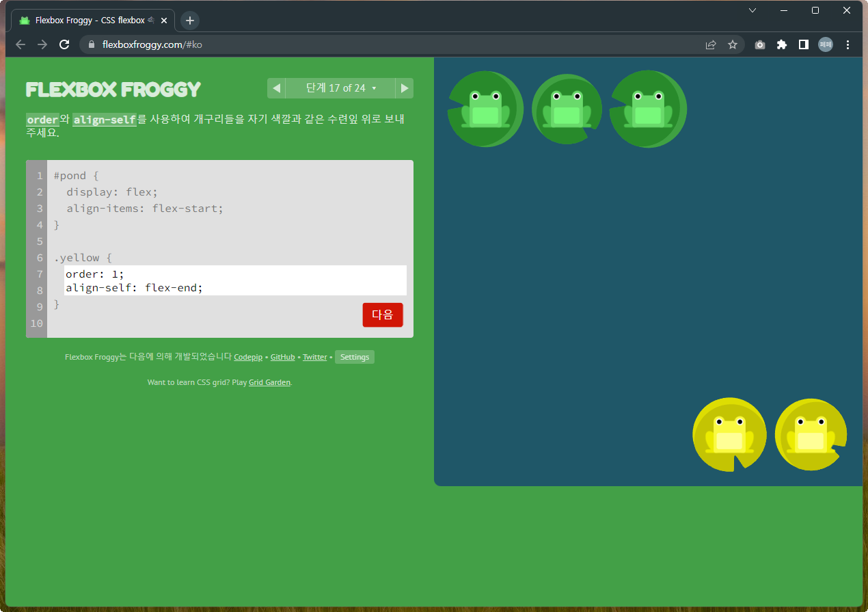This screenshot has width=868, height=612.
Task: Click the 'display: flex;' code line
Action: [x=112, y=192]
